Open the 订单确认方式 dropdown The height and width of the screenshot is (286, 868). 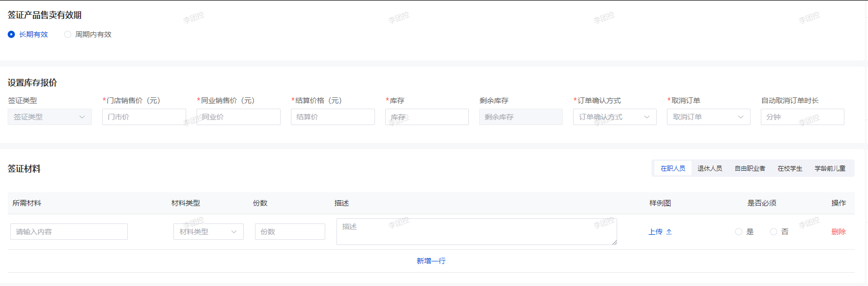point(615,117)
